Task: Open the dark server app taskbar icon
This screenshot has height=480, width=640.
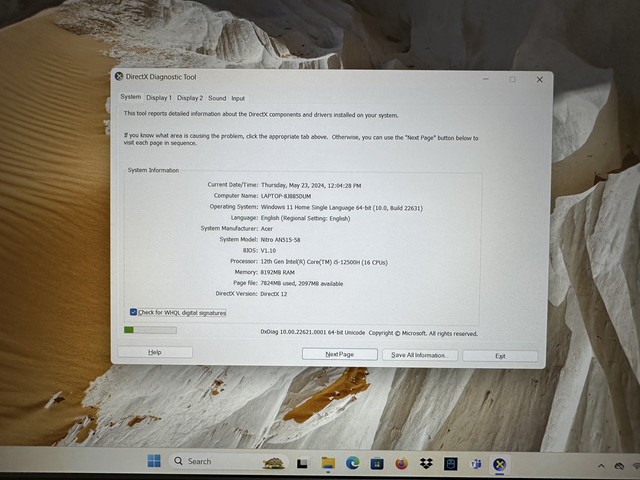Action: [451, 464]
